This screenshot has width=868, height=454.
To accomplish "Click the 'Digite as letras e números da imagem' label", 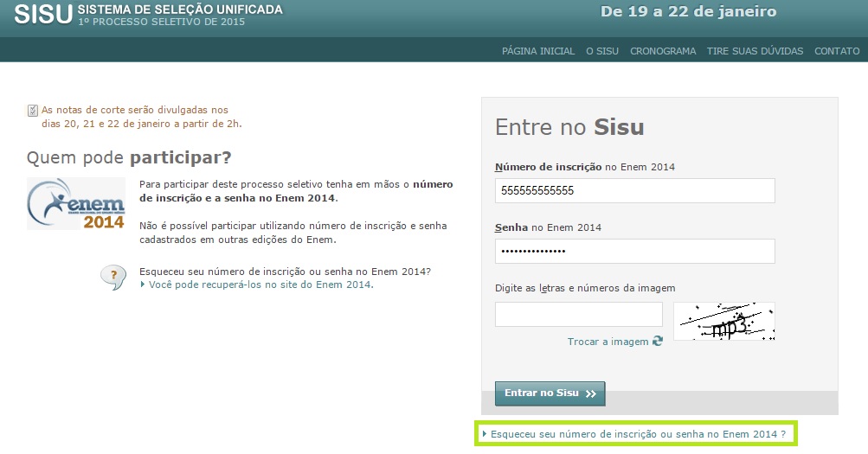I will 585,288.
